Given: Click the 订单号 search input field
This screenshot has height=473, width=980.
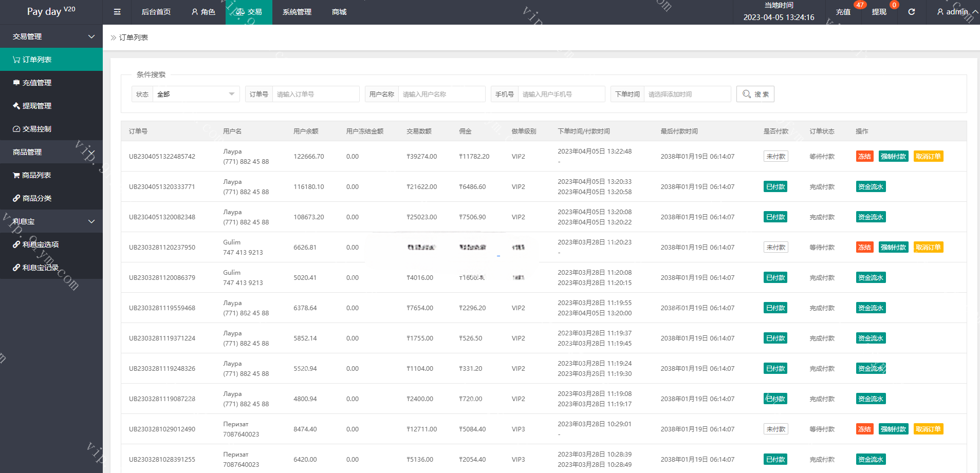Looking at the screenshot, I should click(x=315, y=94).
